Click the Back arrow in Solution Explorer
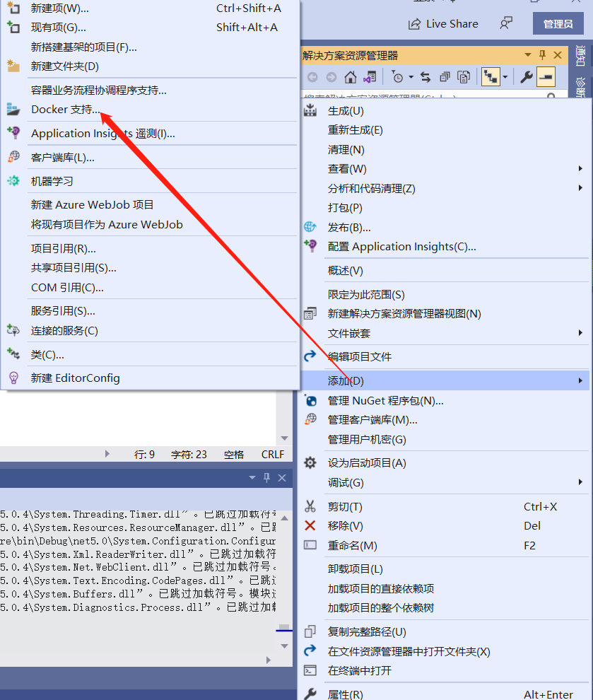Image resolution: width=593 pixels, height=700 pixels. tap(312, 77)
